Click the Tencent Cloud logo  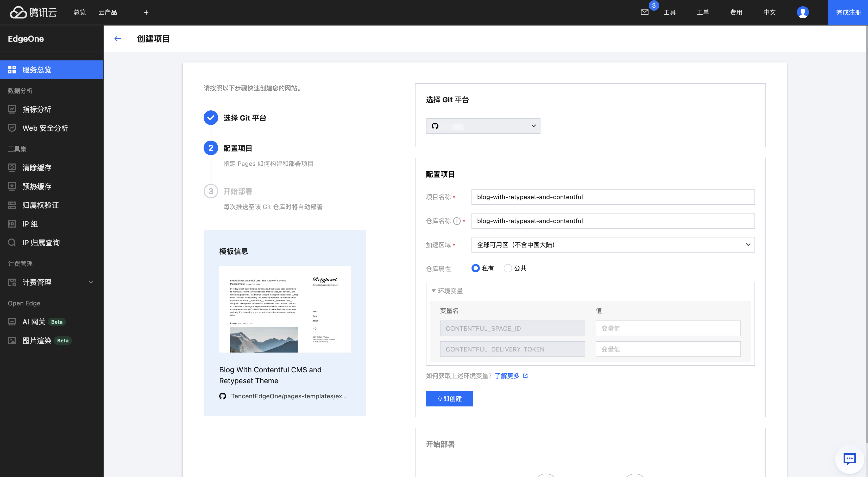33,12
